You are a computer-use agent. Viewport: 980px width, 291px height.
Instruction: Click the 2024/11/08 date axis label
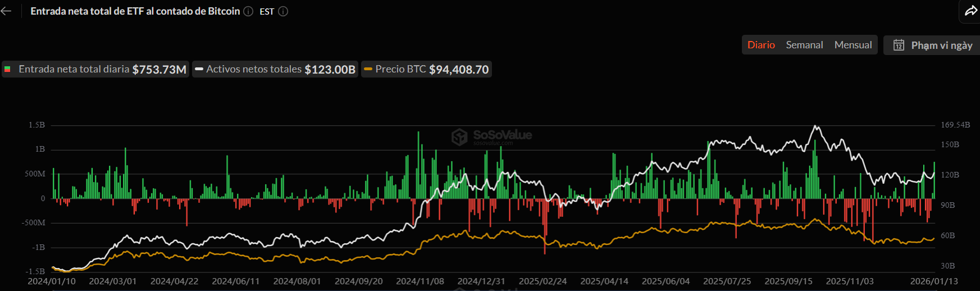tap(420, 281)
